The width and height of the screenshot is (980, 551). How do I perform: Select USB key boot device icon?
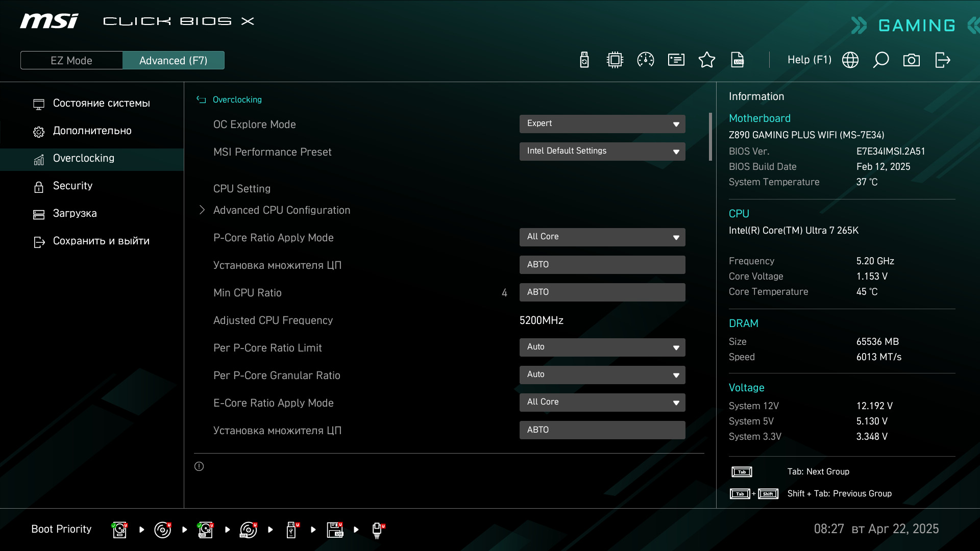coord(292,530)
